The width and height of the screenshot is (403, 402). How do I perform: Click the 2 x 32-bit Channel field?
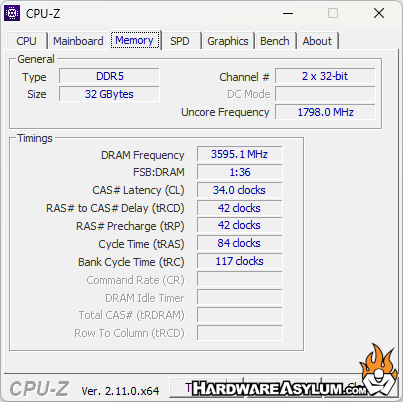325,76
